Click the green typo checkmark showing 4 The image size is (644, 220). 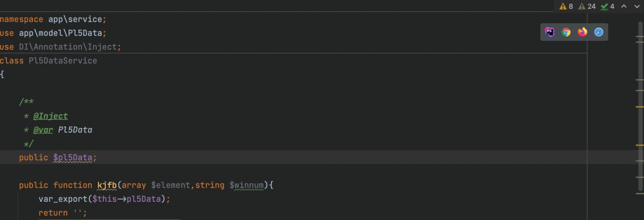[x=608, y=6]
